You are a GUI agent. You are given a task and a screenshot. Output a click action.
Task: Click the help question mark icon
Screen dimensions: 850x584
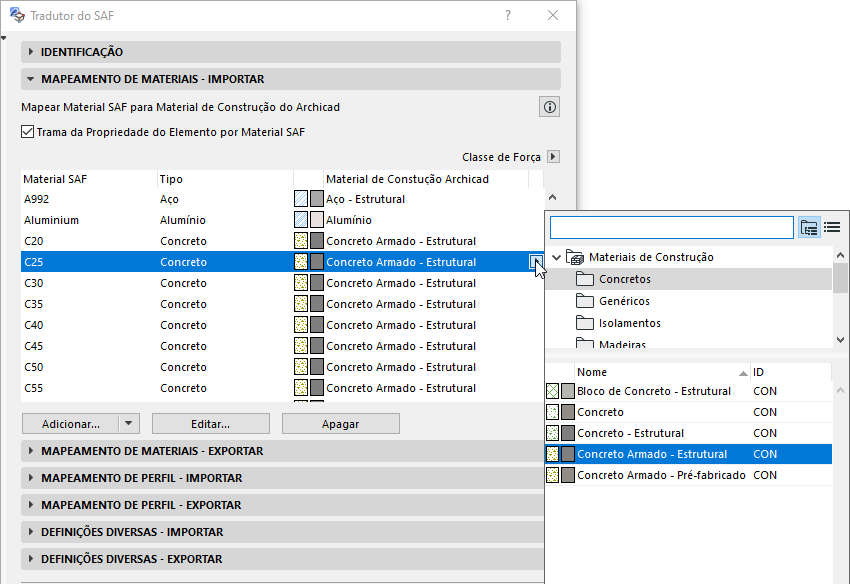508,15
